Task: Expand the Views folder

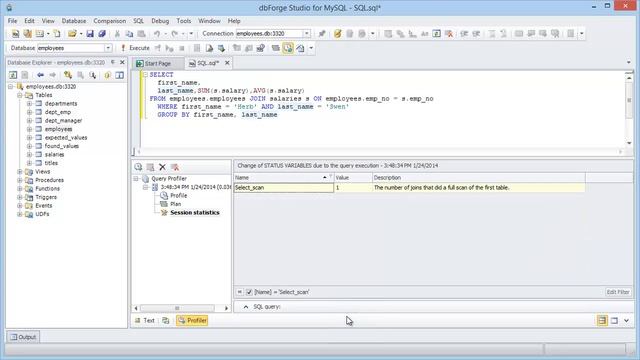Action: 20,172
